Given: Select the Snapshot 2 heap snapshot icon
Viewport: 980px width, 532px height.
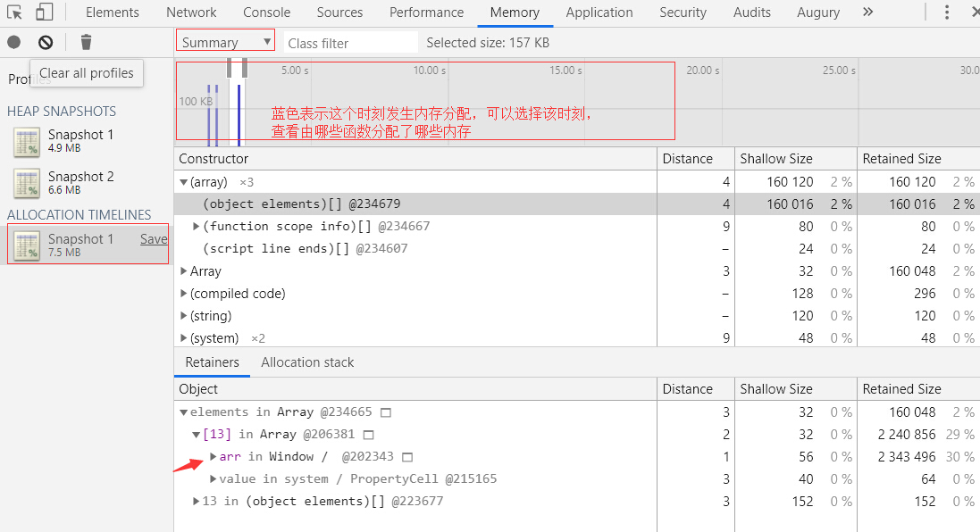Looking at the screenshot, I should point(26,182).
